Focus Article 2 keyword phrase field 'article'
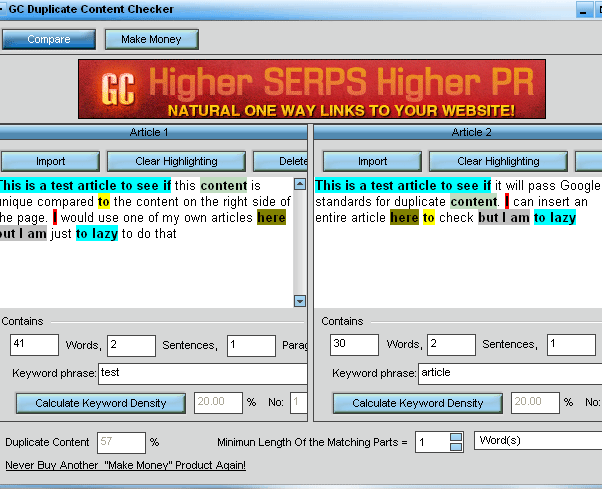 tap(510, 374)
